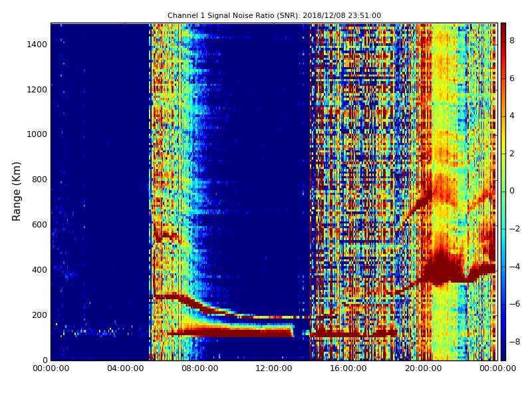Click the x-axis tick label 04:00:00
This screenshot has width=532, height=399.
tap(126, 368)
